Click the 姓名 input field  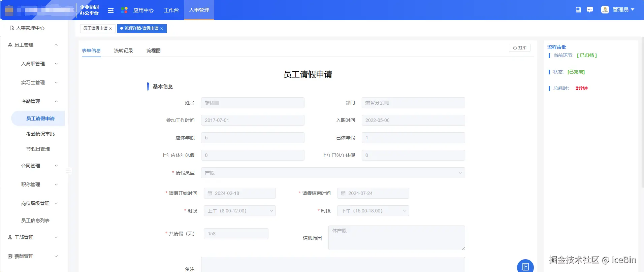tap(253, 103)
